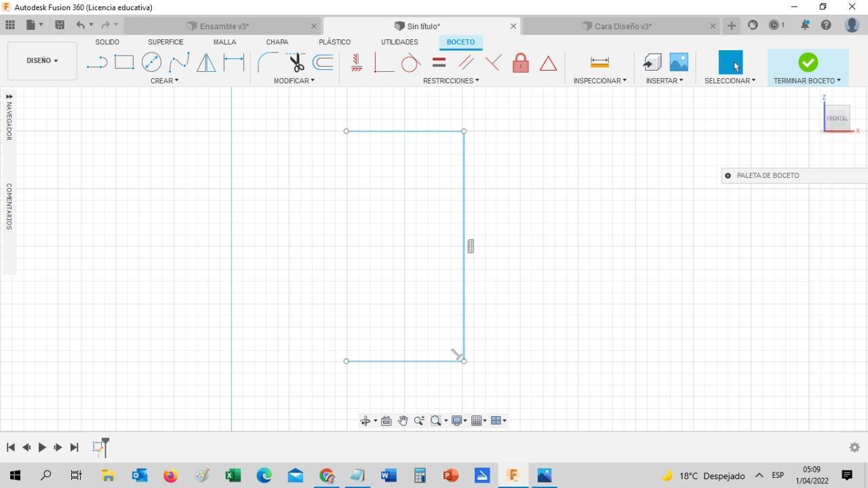Open Excel from the taskbar

pyautogui.click(x=233, y=476)
